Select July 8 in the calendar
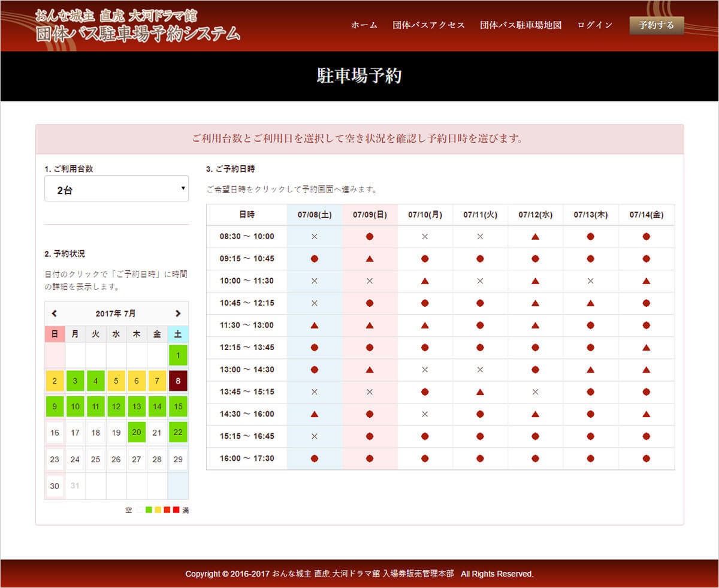Image resolution: width=719 pixels, height=588 pixels. tap(178, 381)
